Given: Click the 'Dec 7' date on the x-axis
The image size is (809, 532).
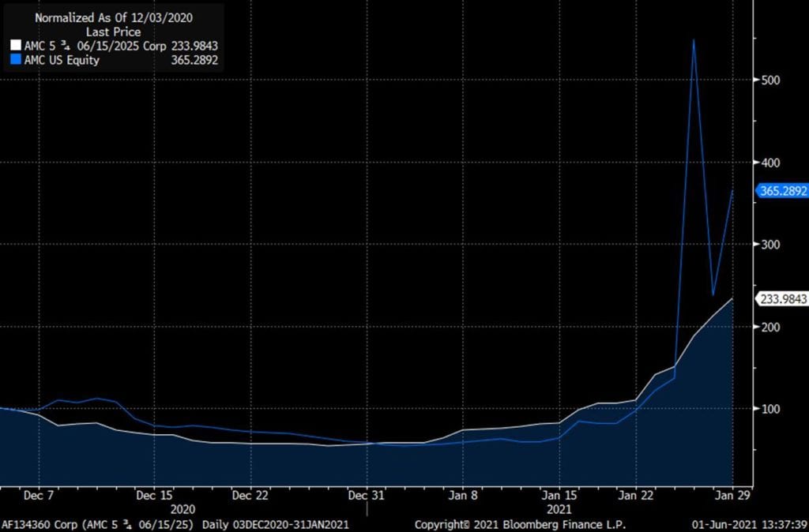Looking at the screenshot, I should 39,496.
